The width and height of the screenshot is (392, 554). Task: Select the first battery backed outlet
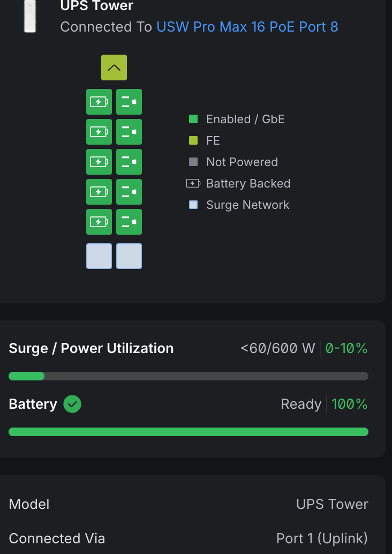click(99, 102)
